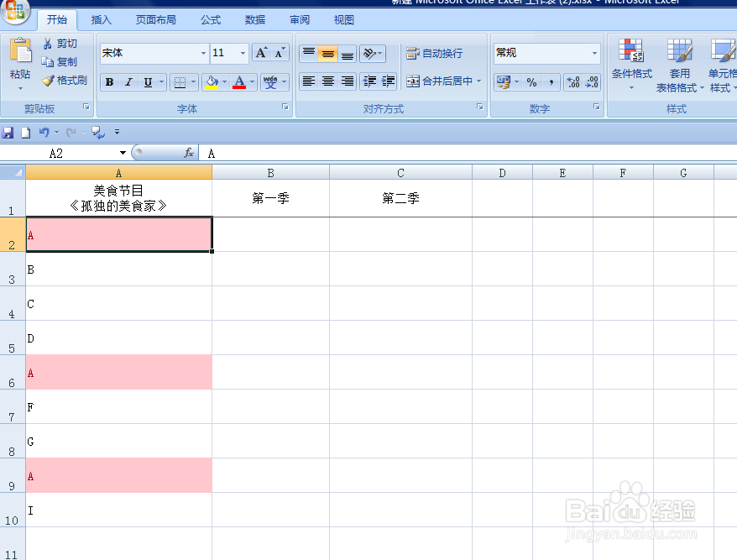Click the select-all corner button
Image resolution: width=737 pixels, height=560 pixels.
click(13, 172)
